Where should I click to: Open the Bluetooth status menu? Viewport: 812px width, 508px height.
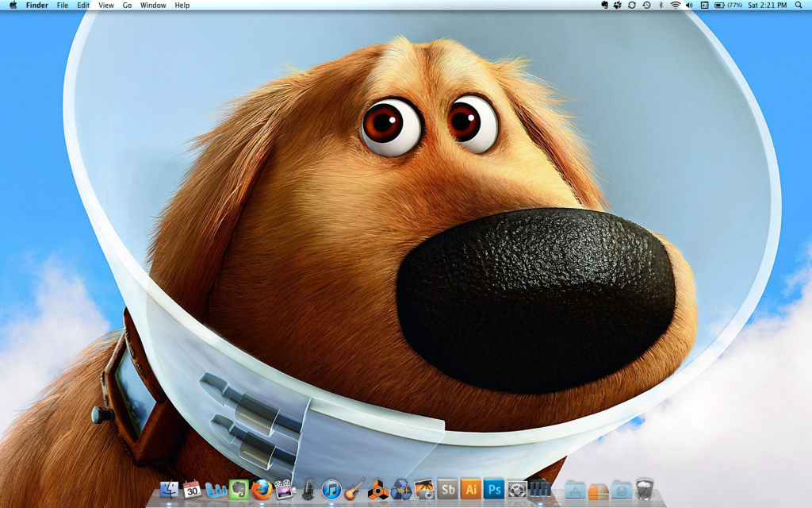click(661, 6)
